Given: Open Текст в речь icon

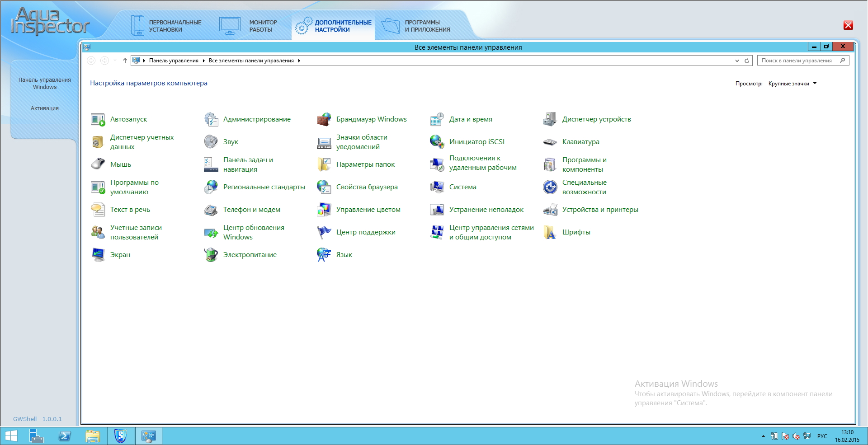Looking at the screenshot, I should 98,210.
